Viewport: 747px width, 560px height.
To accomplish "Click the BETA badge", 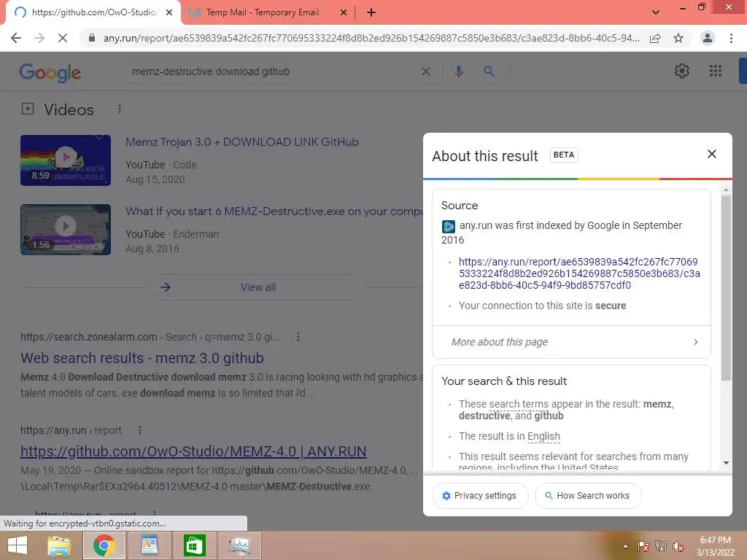I will [564, 155].
